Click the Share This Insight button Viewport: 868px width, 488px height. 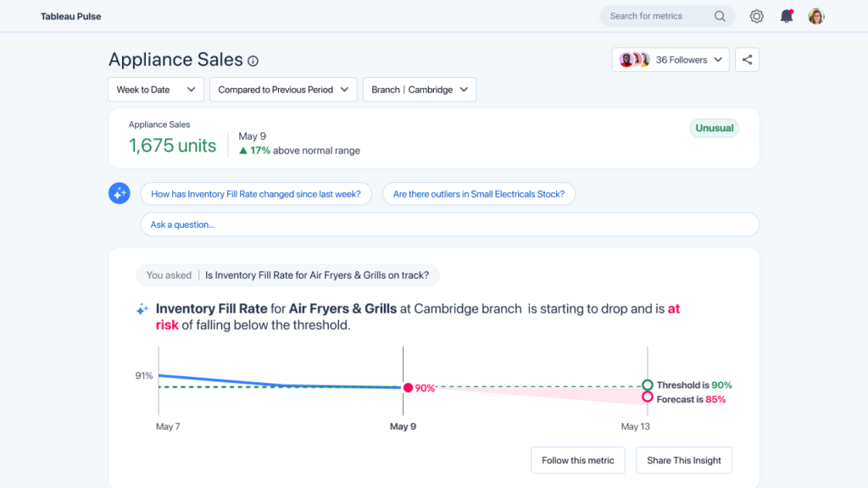click(x=683, y=460)
